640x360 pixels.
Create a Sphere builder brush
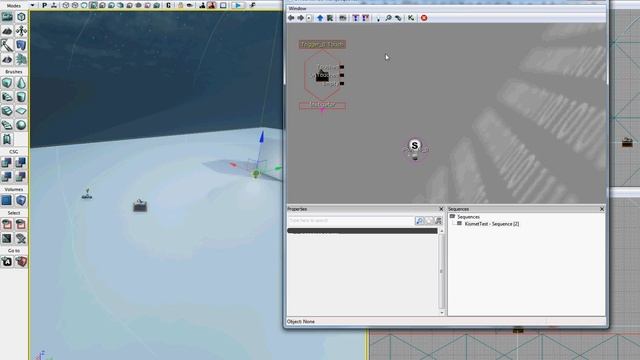(21, 125)
